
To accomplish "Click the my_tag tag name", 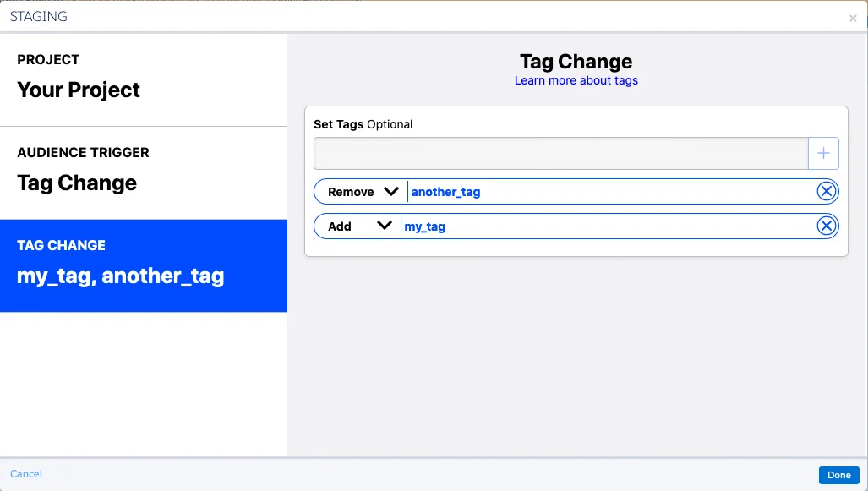I will 425,226.
